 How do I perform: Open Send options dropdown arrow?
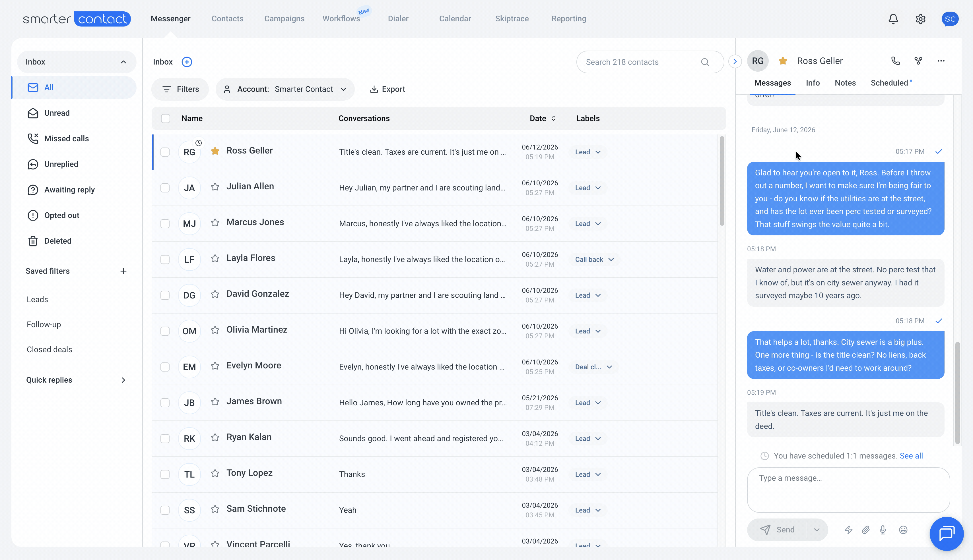pyautogui.click(x=816, y=530)
